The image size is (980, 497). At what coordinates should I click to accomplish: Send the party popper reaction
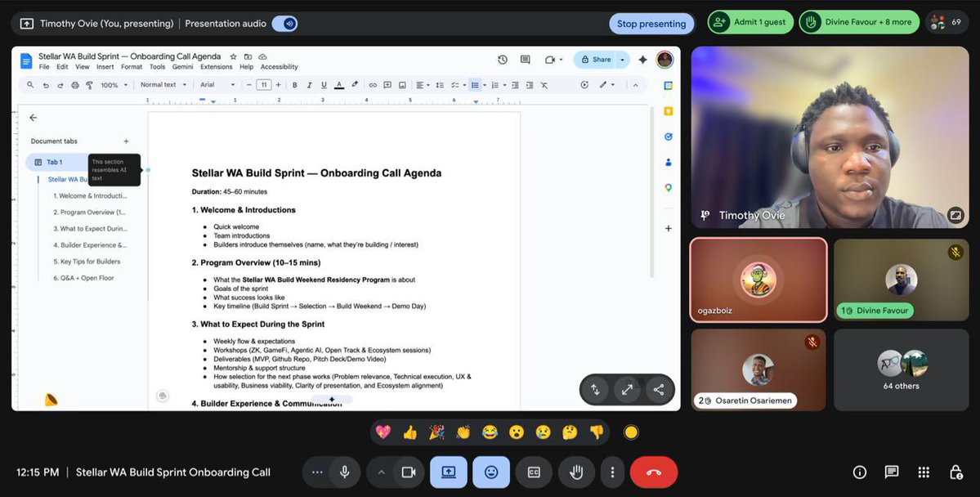(x=436, y=432)
